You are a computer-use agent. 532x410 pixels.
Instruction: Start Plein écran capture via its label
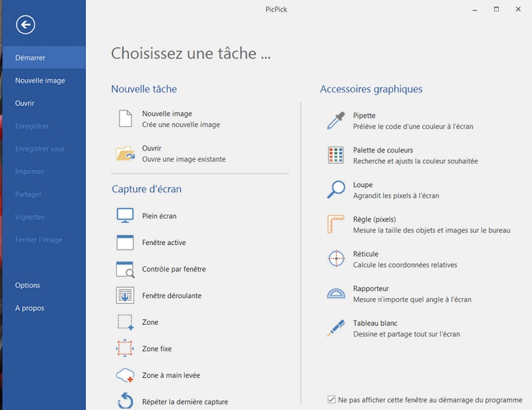(x=159, y=216)
